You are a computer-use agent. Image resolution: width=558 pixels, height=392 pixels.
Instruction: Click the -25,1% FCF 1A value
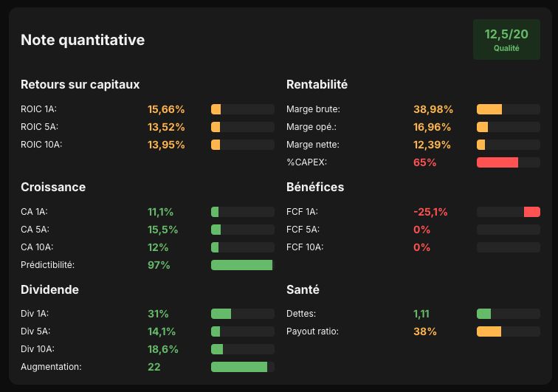(x=430, y=212)
